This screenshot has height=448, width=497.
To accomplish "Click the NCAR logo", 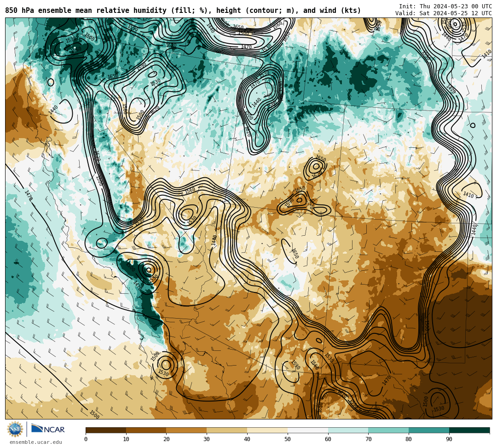I will click(48, 429).
